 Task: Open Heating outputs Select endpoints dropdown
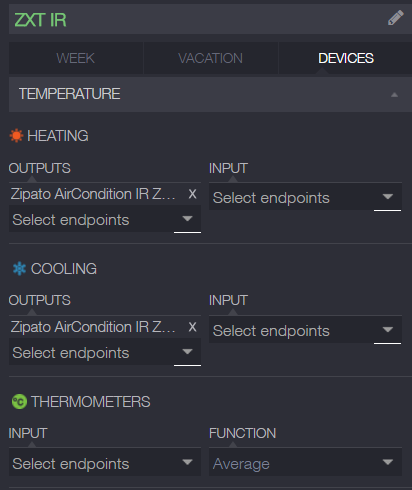tap(105, 220)
